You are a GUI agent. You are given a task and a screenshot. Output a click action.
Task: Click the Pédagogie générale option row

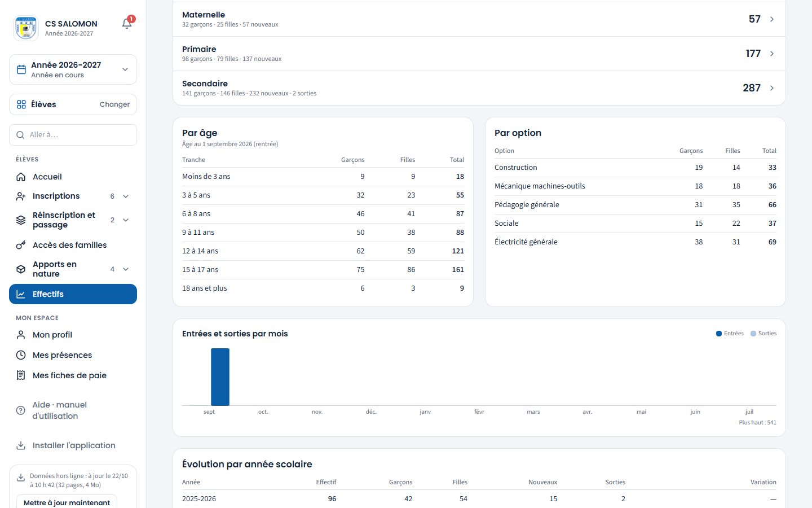[636, 205]
